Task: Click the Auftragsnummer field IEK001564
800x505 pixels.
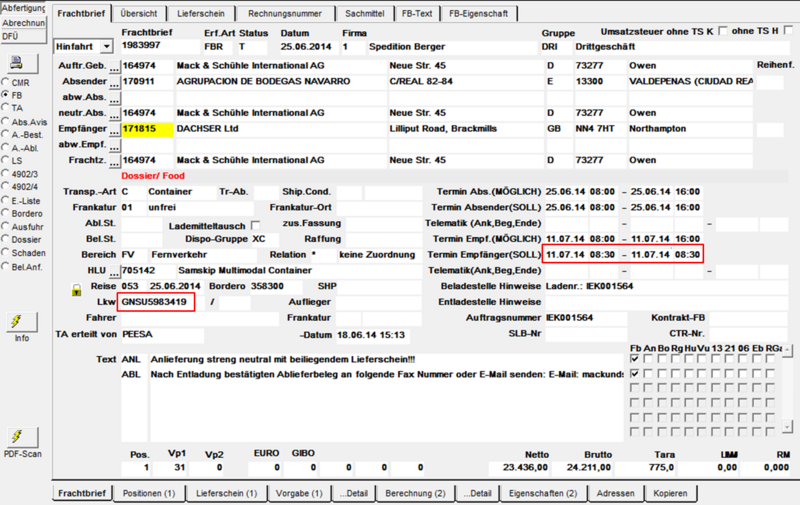Action: 586,318
